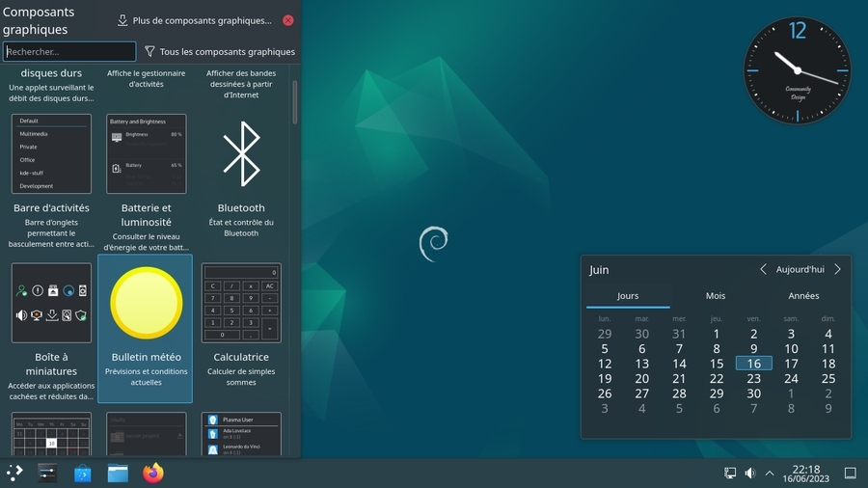Click 'Afficher des bandes dessinées' widget description

tap(241, 84)
